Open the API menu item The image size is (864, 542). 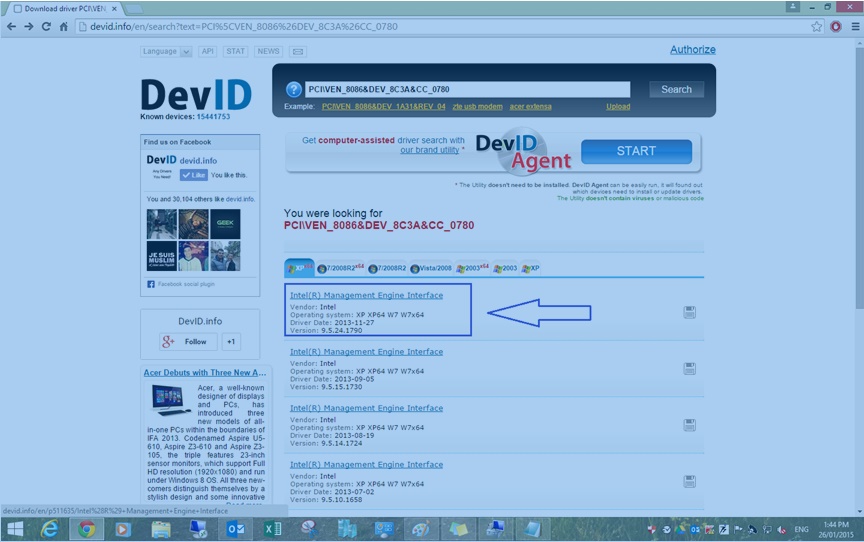(x=208, y=52)
